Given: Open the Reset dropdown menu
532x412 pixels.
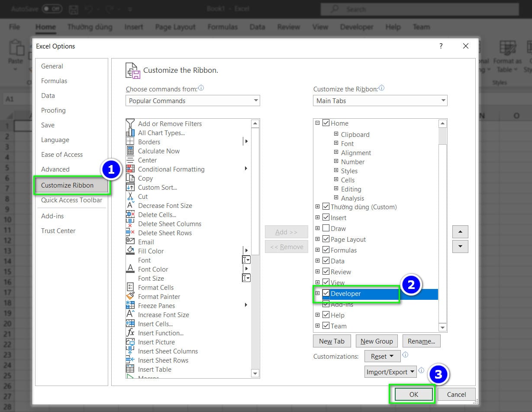Looking at the screenshot, I should [382, 356].
